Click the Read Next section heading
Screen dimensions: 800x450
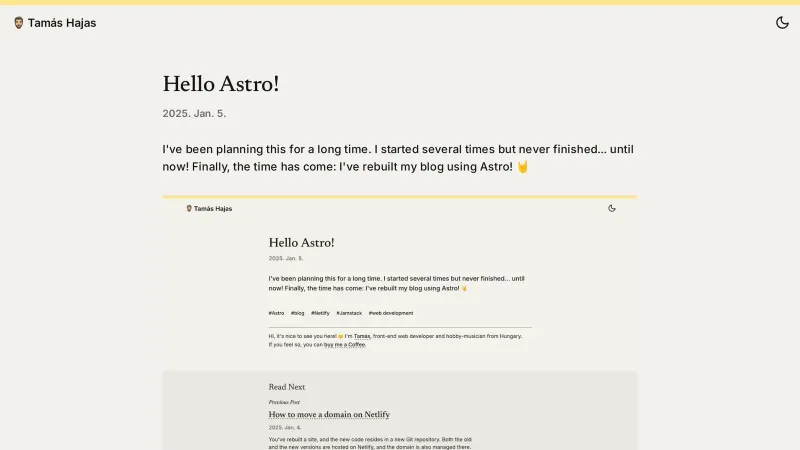click(287, 387)
